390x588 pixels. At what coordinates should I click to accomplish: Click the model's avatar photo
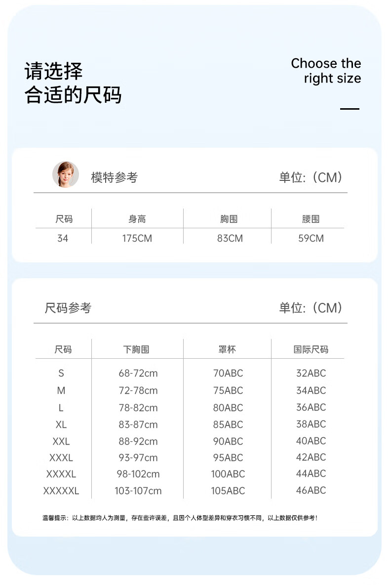click(66, 174)
